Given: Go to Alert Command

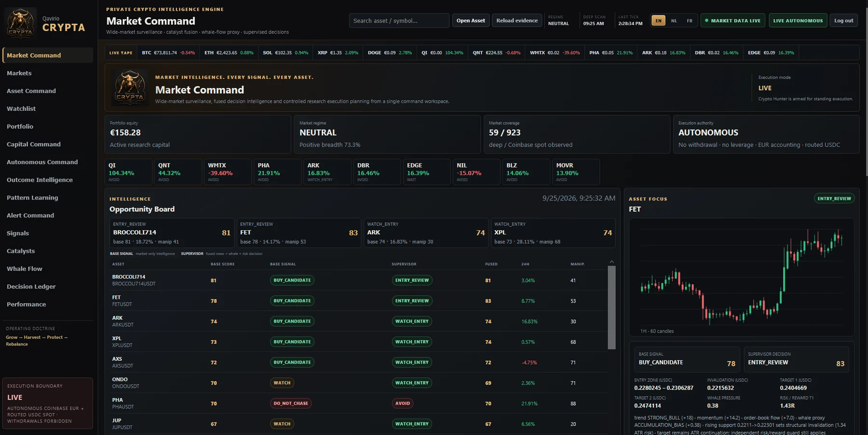Looking at the screenshot, I should (47, 216).
